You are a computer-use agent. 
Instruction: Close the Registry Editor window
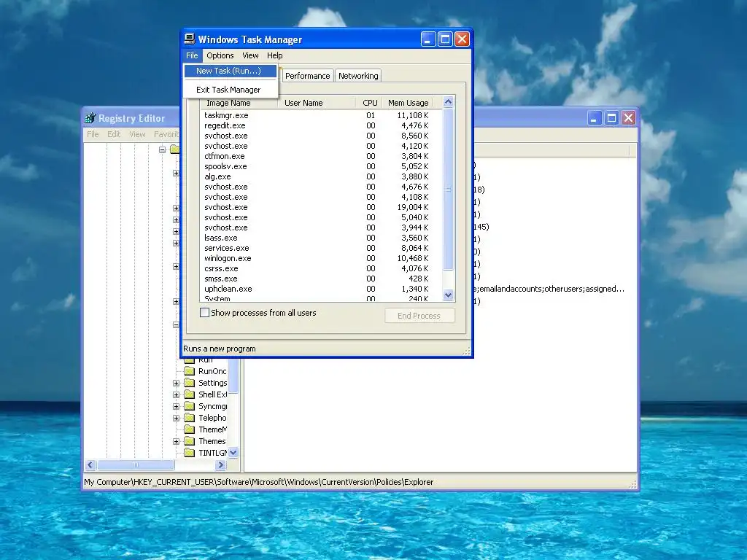click(x=628, y=118)
